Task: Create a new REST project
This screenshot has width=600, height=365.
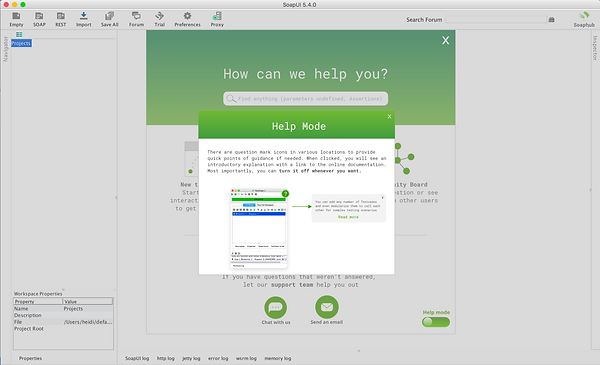Action: 60,19
